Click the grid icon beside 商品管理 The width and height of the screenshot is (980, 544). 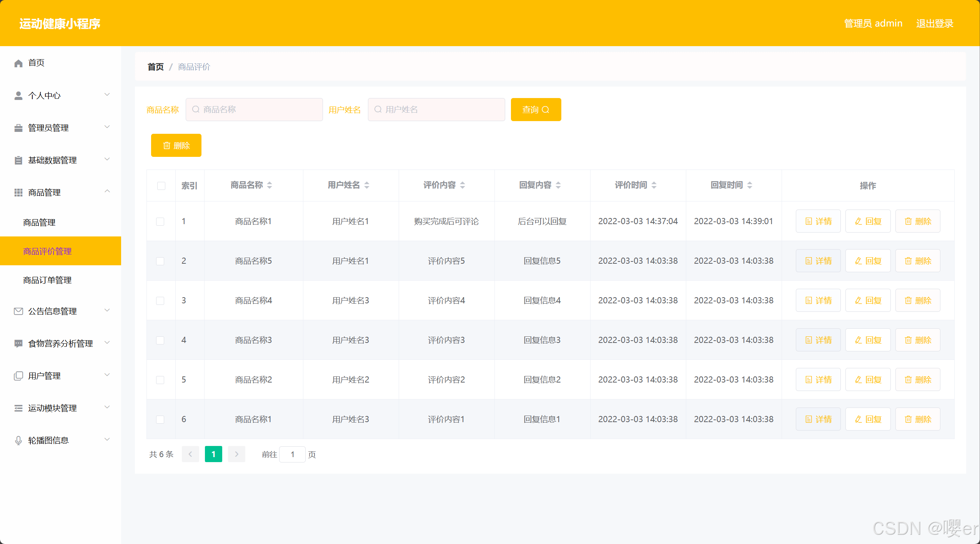[18, 193]
